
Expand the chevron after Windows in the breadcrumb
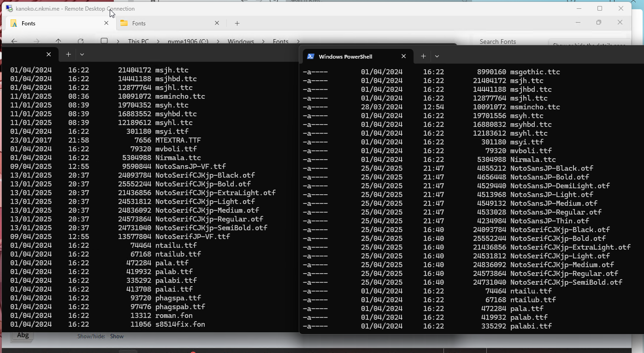pyautogui.click(x=263, y=42)
